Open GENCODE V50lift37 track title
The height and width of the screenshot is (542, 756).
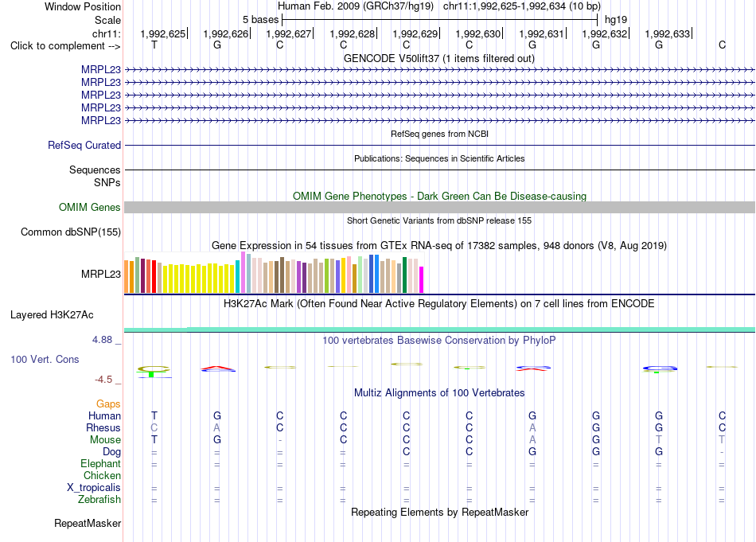438,58
